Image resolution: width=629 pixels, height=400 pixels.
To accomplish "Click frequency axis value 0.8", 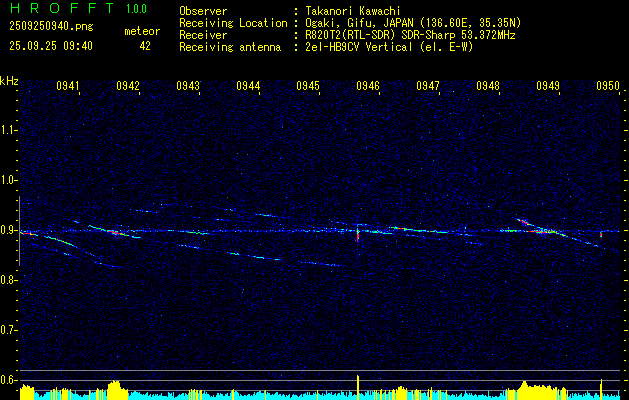I will point(7,280).
